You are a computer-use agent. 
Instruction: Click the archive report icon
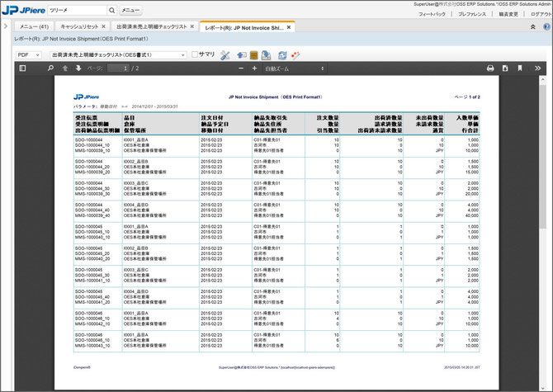253,55
